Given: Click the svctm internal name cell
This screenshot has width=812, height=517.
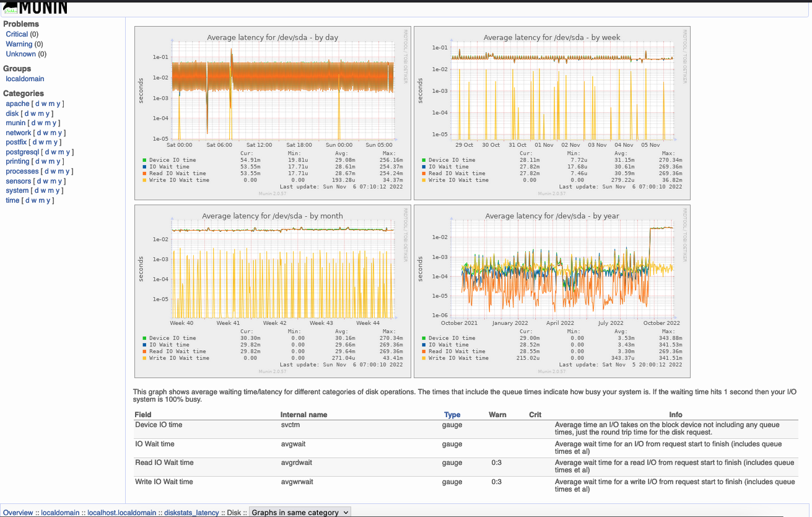Looking at the screenshot, I should (290, 425).
